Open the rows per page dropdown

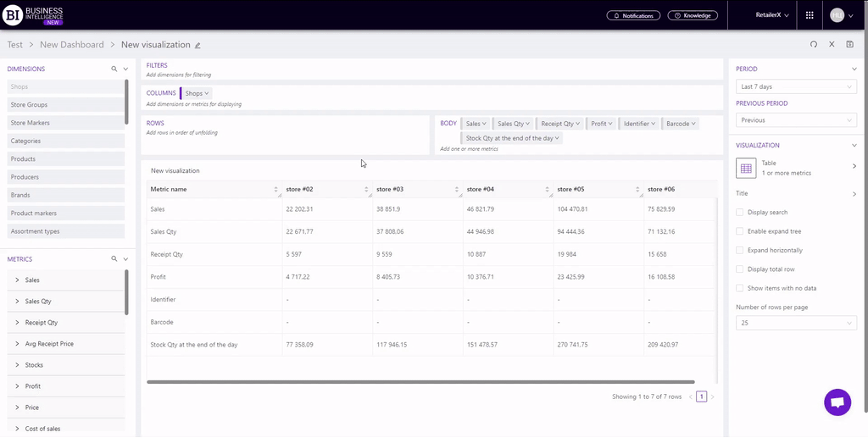(796, 323)
